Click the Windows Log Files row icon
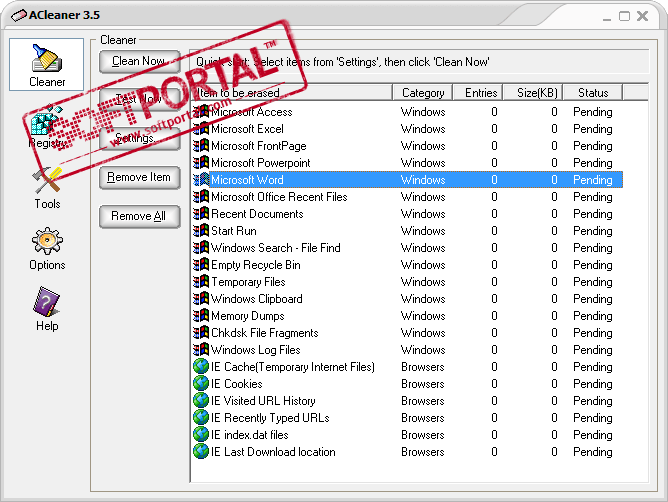 click(201, 350)
